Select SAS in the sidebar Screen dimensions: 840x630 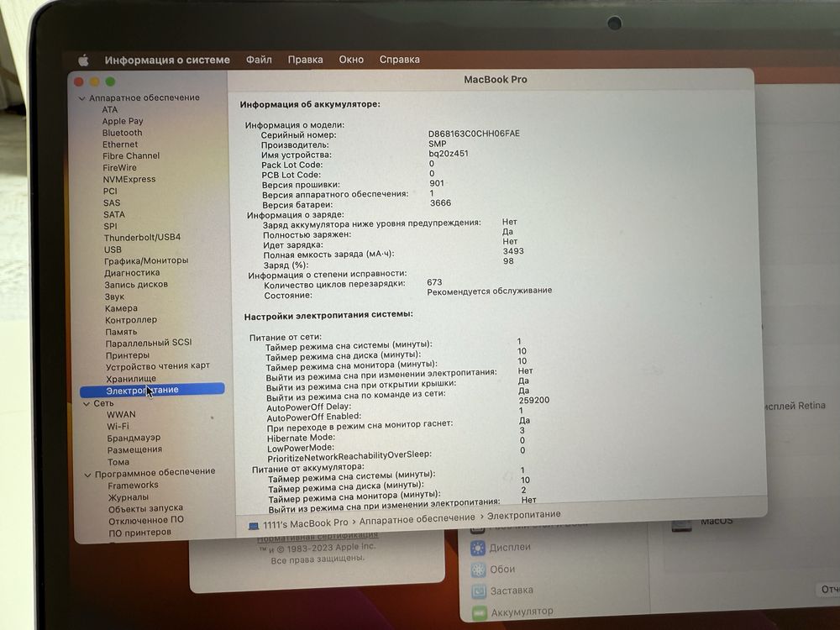coord(112,203)
